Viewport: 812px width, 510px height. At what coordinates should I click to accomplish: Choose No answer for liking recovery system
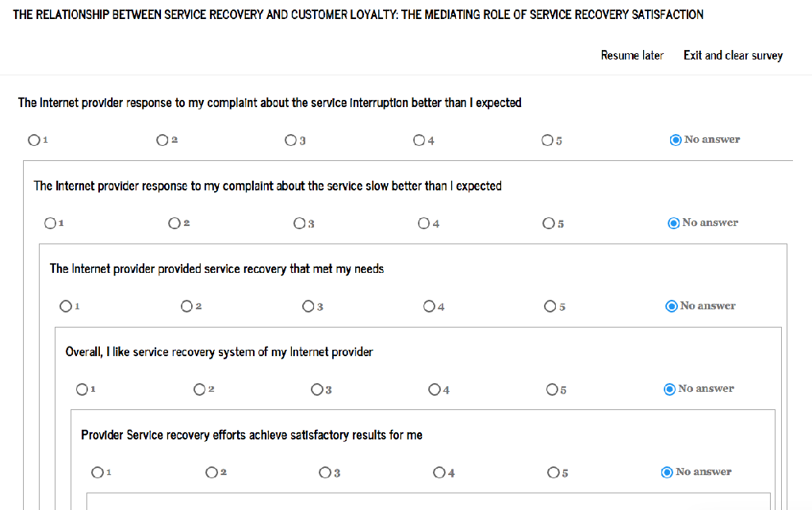670,389
